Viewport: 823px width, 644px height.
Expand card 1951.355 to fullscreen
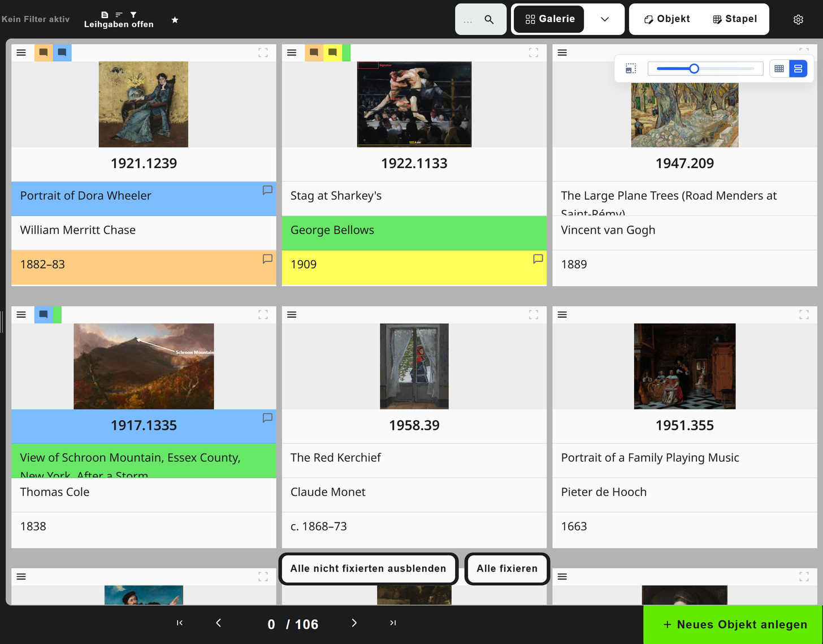[x=804, y=314]
